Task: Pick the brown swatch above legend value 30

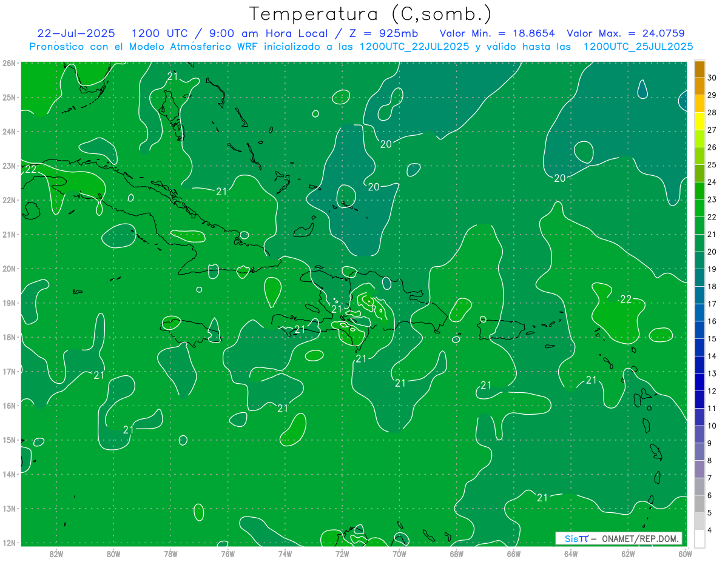Action: 699,69
